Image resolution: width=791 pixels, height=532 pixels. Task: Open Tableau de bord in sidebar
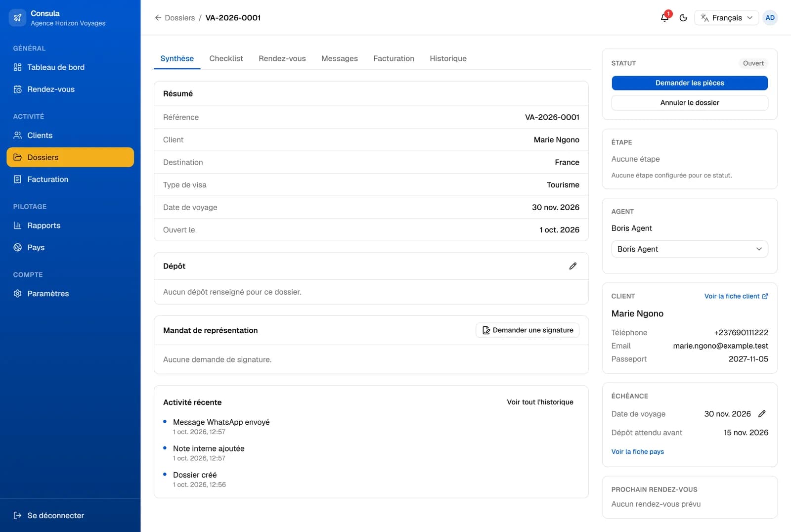(70, 67)
